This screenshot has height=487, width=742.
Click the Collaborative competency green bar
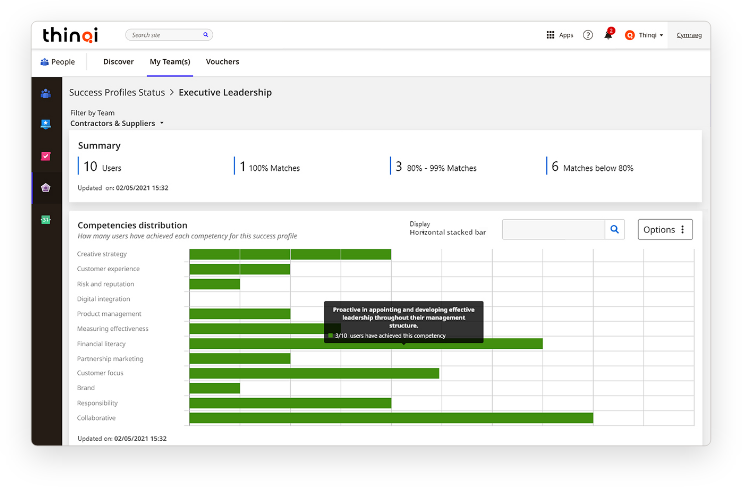coord(390,418)
